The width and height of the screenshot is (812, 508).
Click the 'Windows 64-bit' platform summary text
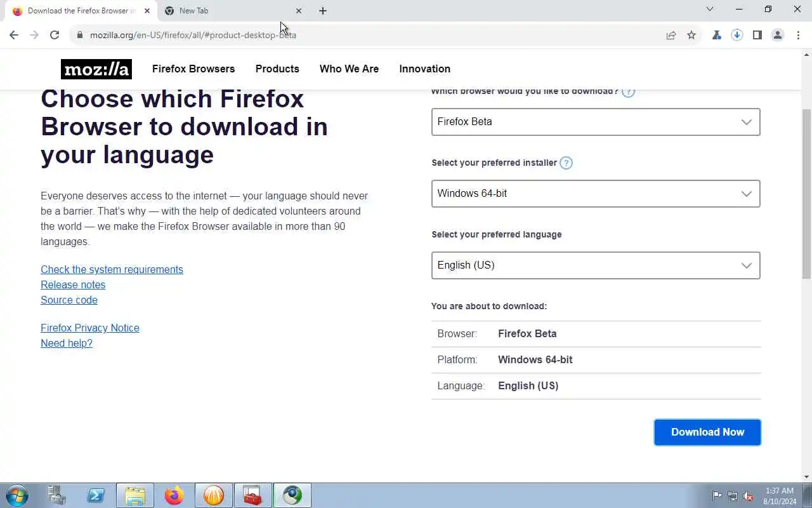535,359
